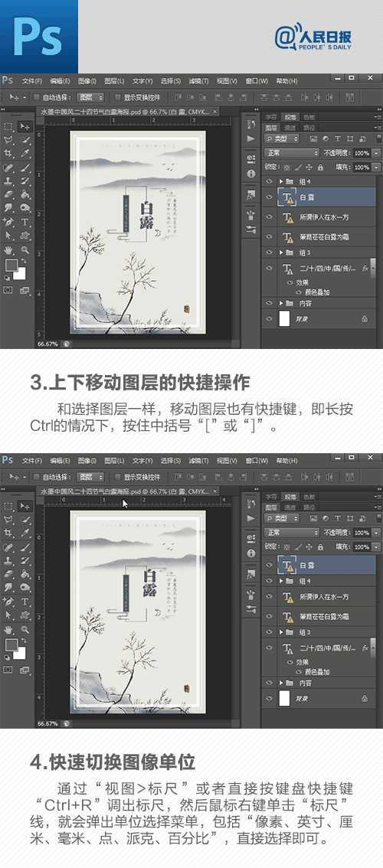383x868 pixels.
Task: Expand group 内容 in first screenshot
Action: point(282,303)
